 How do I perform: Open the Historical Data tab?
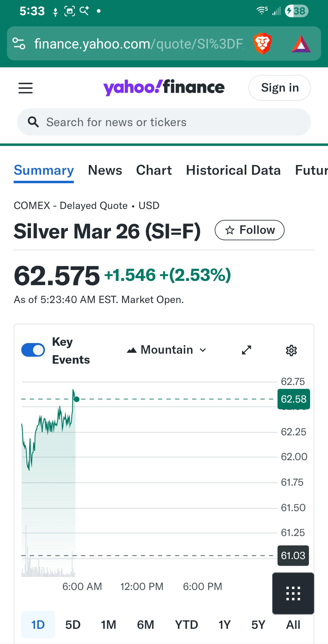233,170
